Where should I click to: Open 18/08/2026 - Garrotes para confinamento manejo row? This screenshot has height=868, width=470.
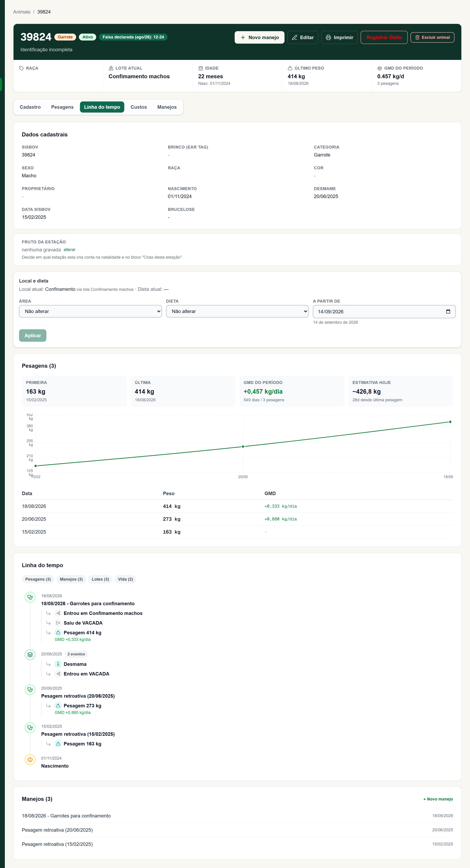pyautogui.click(x=237, y=816)
